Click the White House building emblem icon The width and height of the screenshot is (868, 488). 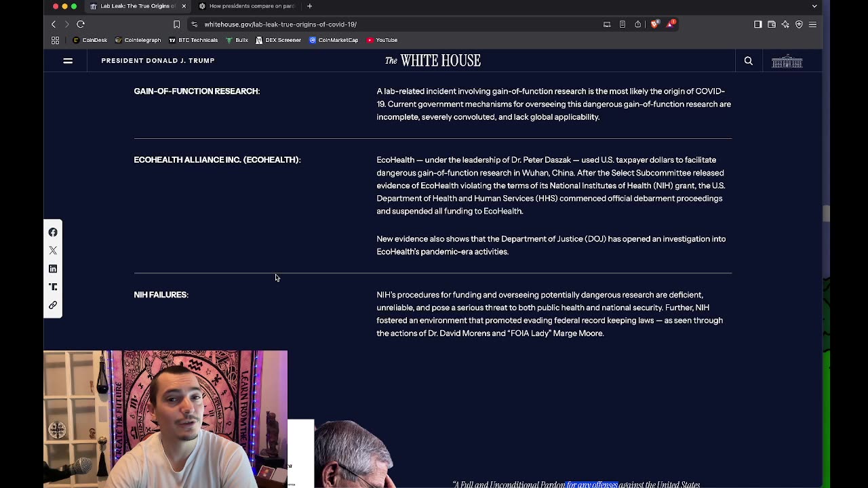[x=787, y=61]
